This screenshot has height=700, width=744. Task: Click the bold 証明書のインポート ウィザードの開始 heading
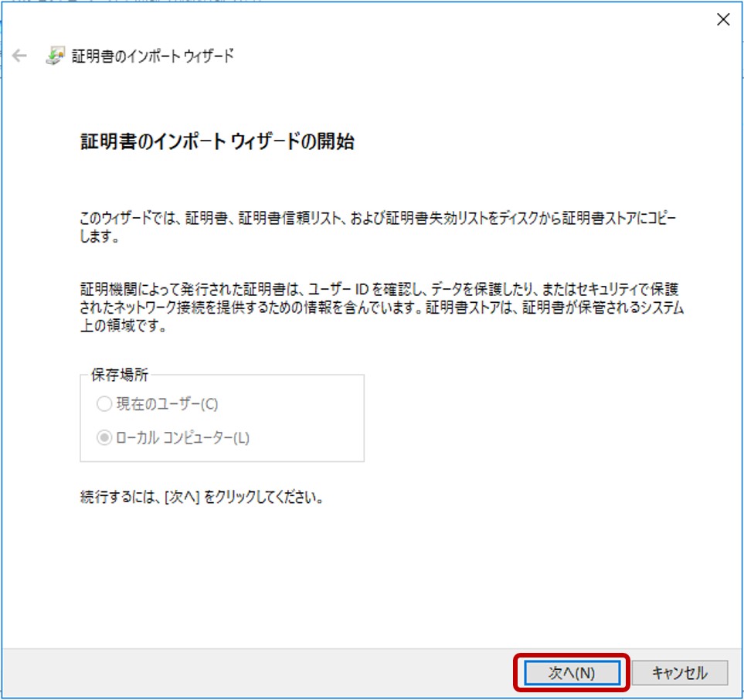pos(217,142)
